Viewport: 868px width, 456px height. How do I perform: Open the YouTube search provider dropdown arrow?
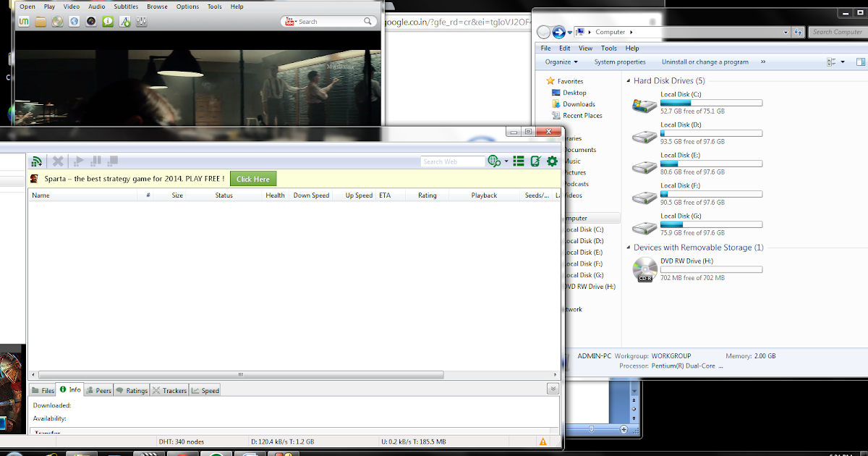[297, 22]
